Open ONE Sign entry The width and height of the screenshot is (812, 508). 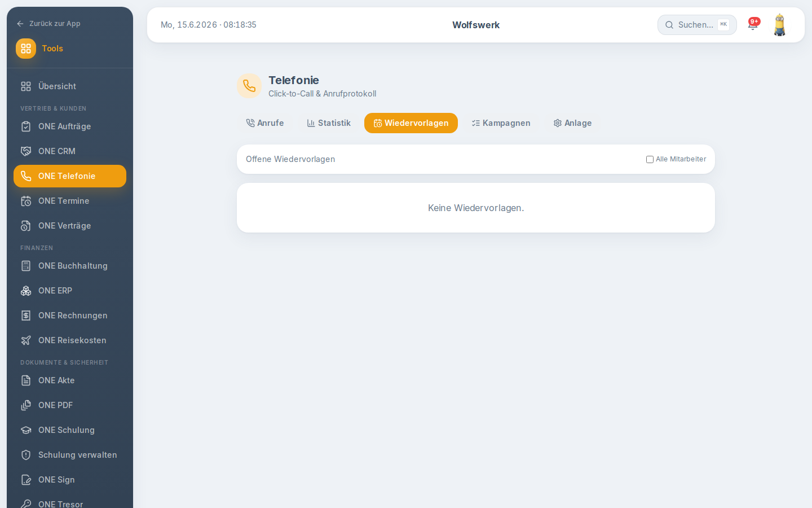70,480
